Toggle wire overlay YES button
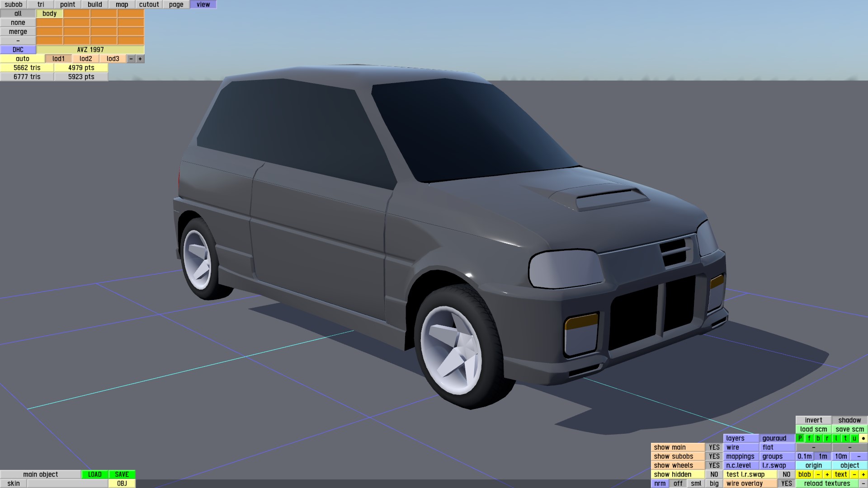This screenshot has width=868, height=488. pyautogui.click(x=786, y=483)
